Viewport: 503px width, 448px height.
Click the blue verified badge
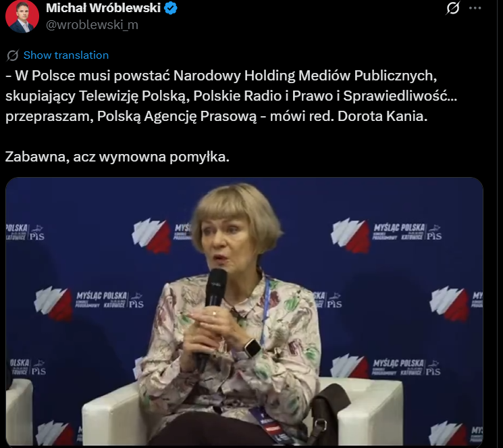pyautogui.click(x=170, y=8)
